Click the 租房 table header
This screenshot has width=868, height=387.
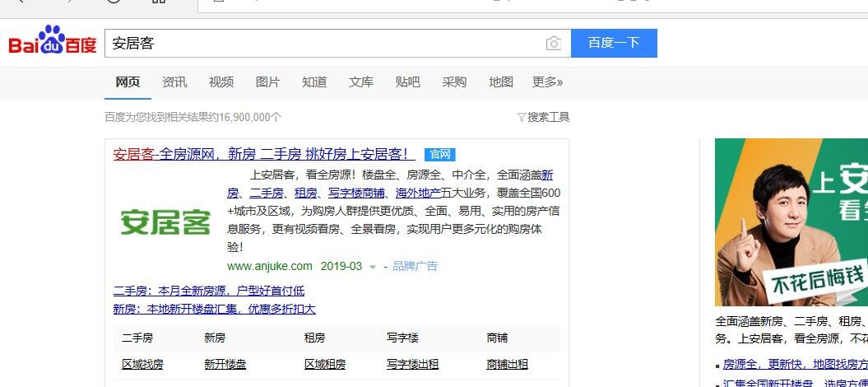click(x=314, y=338)
